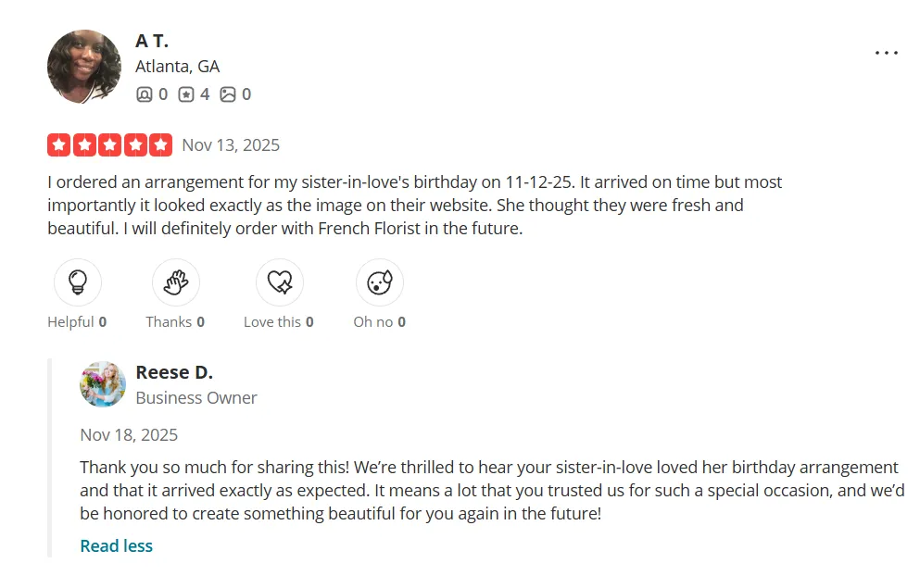This screenshot has height=588, width=920.
Task: Click the Love this 0 label
Action: 279,322
